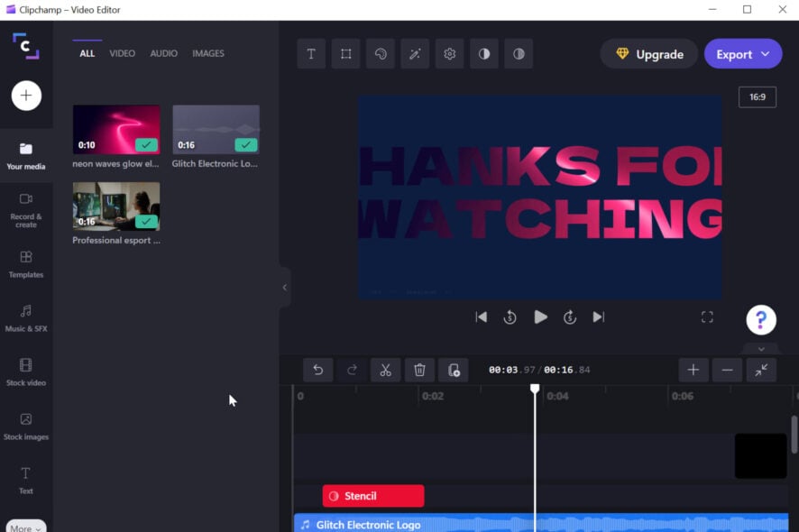Delete the selected clip with trash icon

(419, 370)
